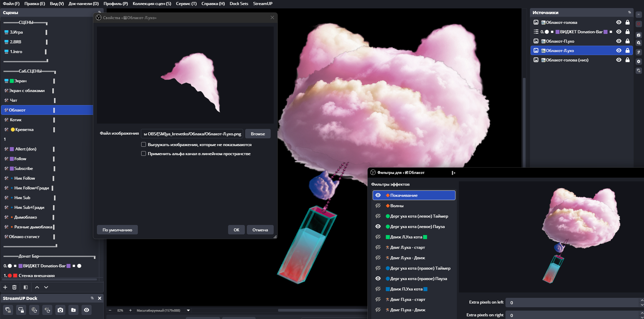Click the refresh audio monitoring icon
This screenshot has width=644, height=319.
coord(47,310)
